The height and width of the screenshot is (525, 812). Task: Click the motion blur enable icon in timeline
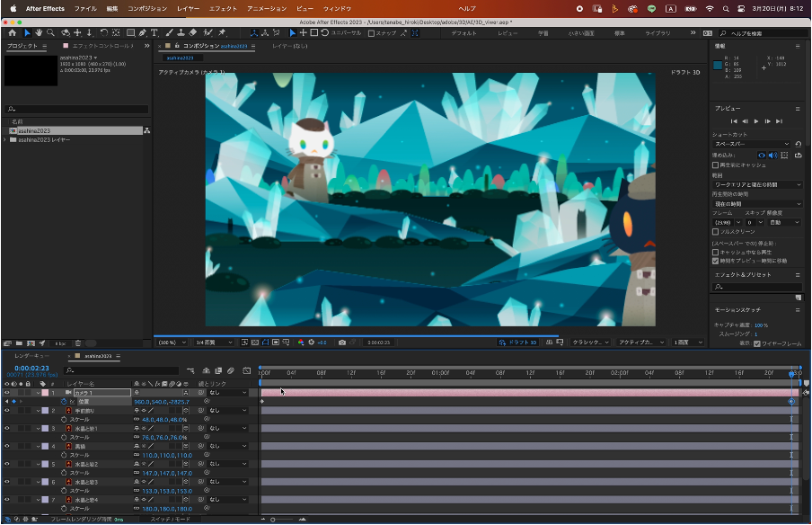pyautogui.click(x=231, y=370)
